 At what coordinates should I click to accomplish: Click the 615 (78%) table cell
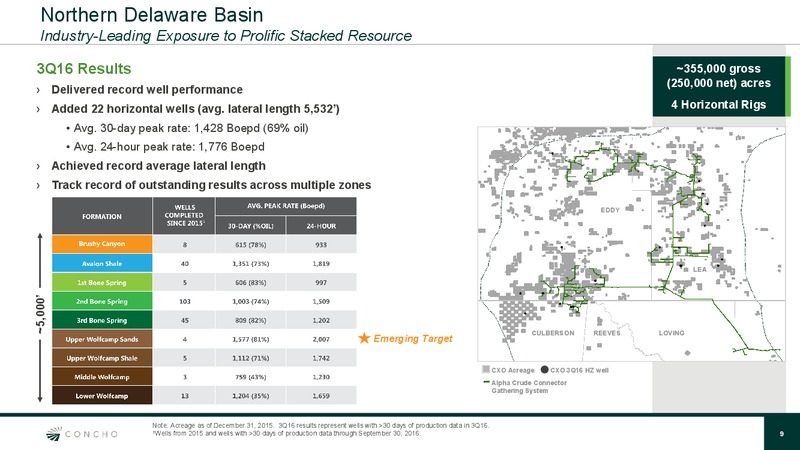pyautogui.click(x=251, y=244)
